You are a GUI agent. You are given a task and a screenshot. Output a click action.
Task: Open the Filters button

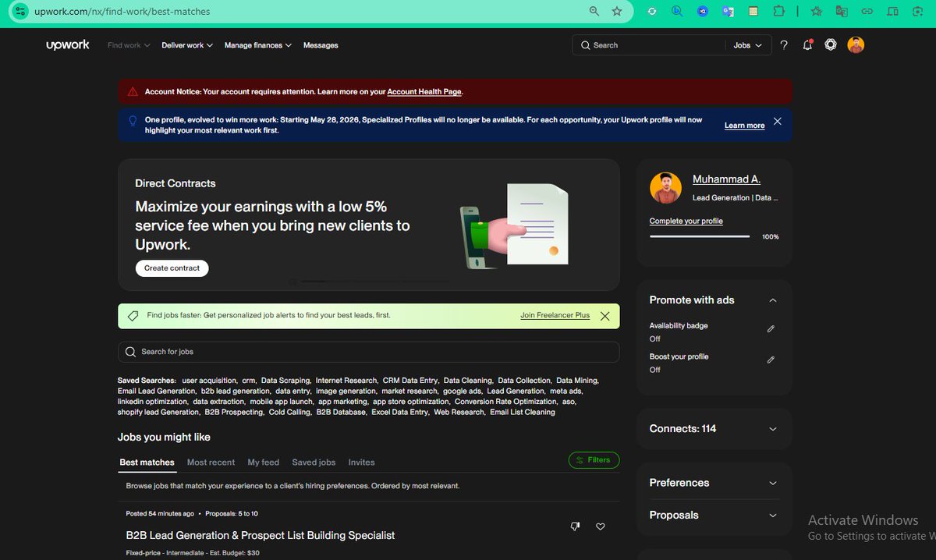point(594,460)
